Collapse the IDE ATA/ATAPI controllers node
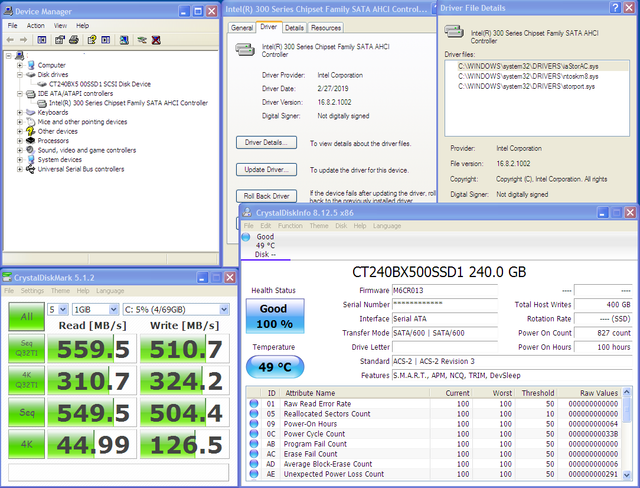 pyautogui.click(x=20, y=93)
